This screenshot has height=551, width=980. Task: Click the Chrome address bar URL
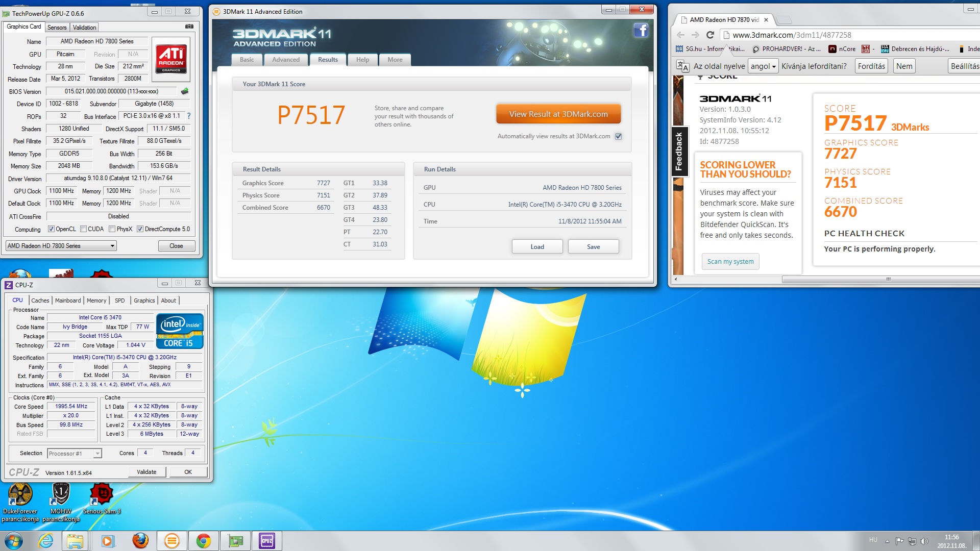pos(792,35)
